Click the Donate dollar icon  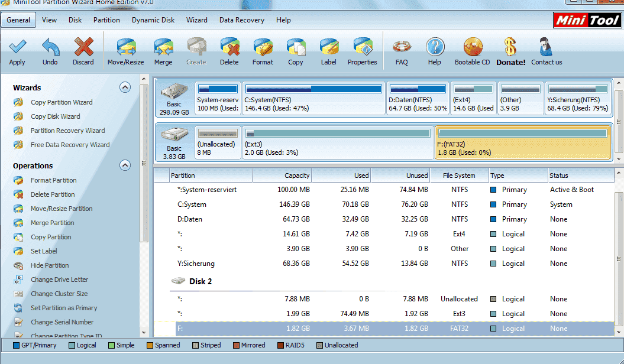pyautogui.click(x=510, y=47)
